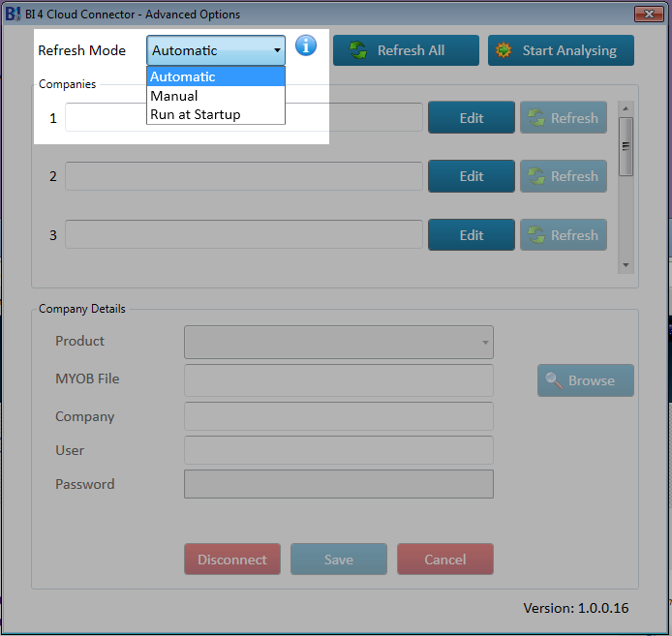The height and width of the screenshot is (636, 672).
Task: Refresh company 3 data
Action: 564,235
